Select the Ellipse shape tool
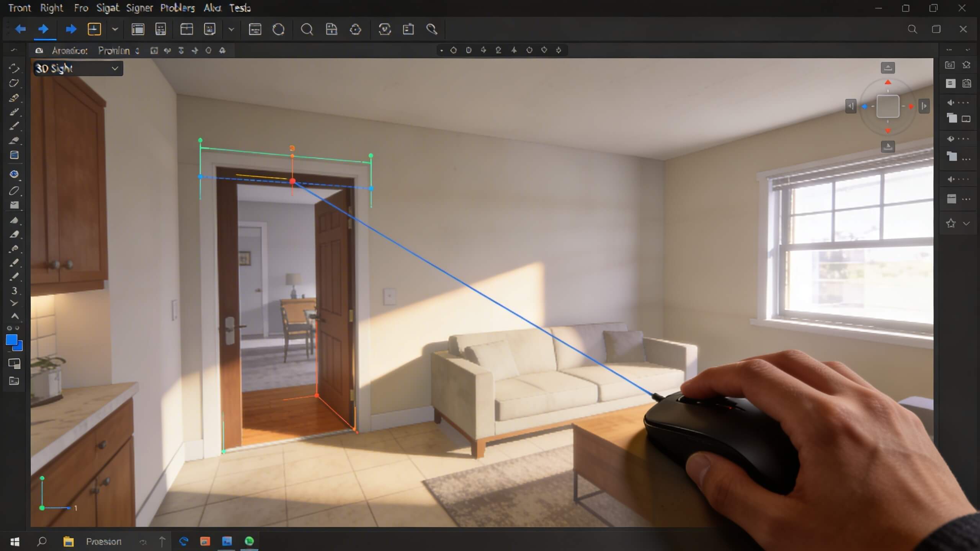Screen dimensions: 980x551 pyautogui.click(x=15, y=190)
